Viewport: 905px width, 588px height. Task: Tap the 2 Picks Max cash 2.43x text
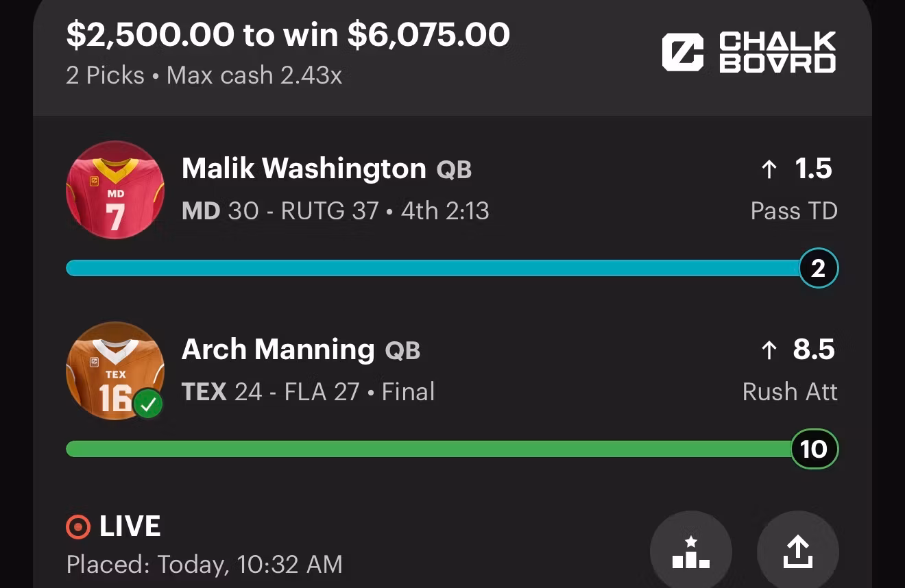204,75
